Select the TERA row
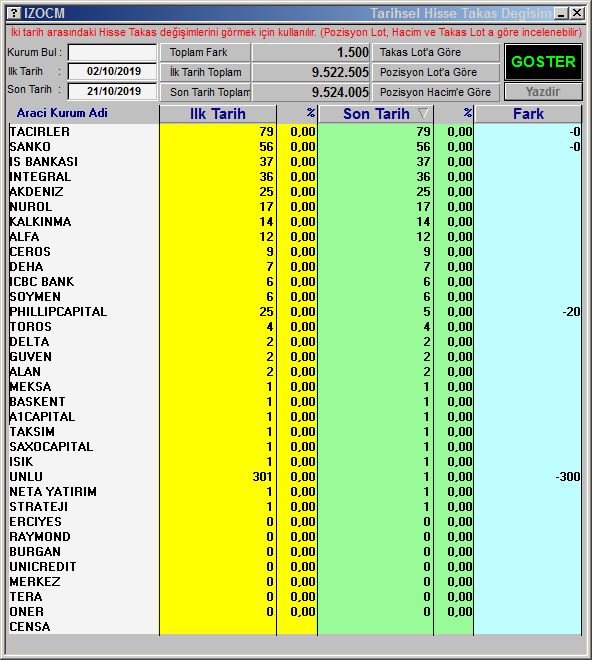 click(295, 597)
